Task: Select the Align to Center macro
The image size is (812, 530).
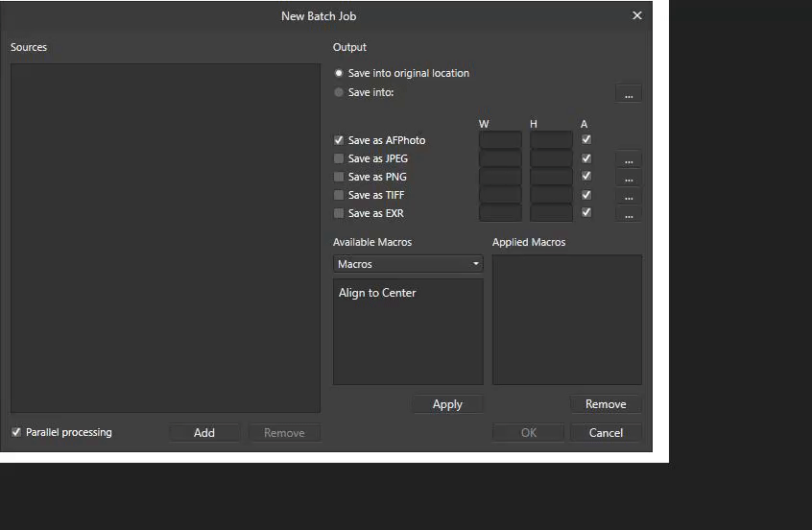Action: 377,293
